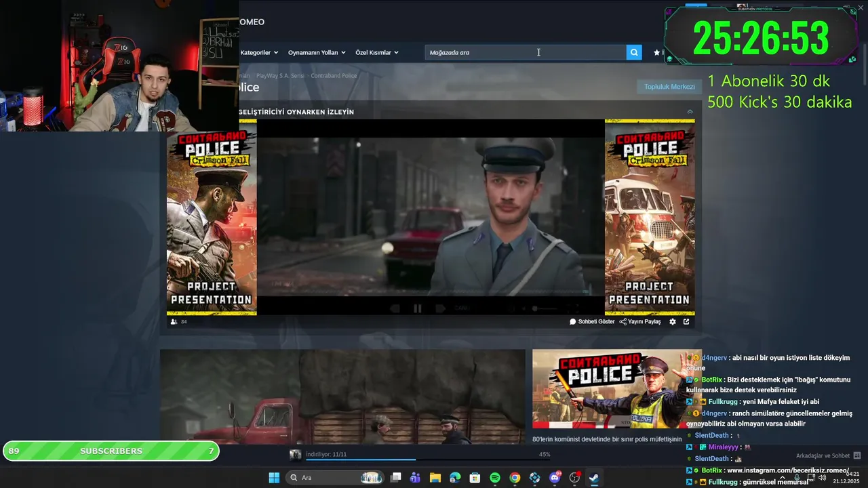This screenshot has width=868, height=488.
Task: Launch Microsoft Teams from taskbar
Action: [416, 478]
